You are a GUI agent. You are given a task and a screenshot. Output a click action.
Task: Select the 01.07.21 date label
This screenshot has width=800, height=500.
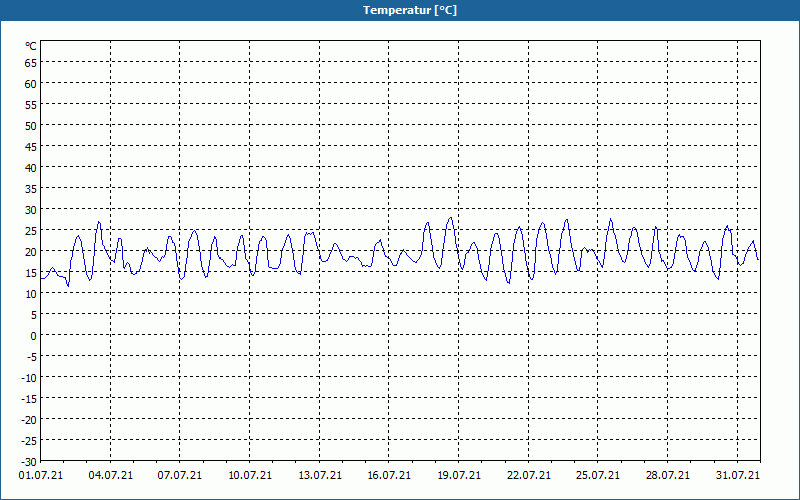coord(41,476)
